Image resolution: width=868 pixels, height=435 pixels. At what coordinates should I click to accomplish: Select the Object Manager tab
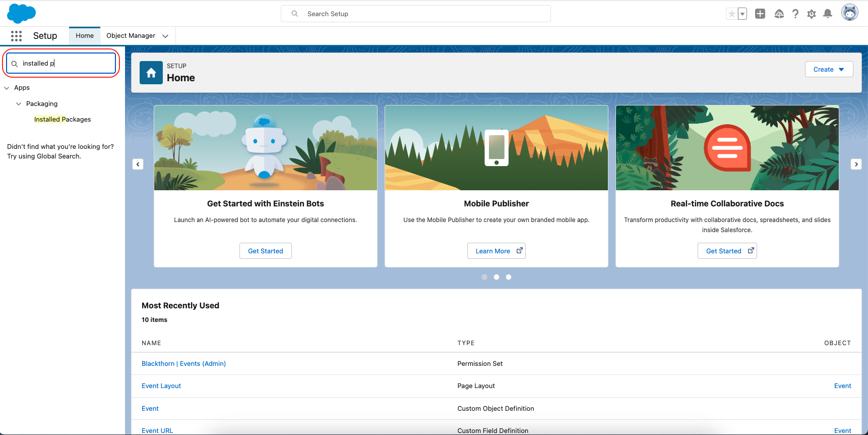[131, 36]
